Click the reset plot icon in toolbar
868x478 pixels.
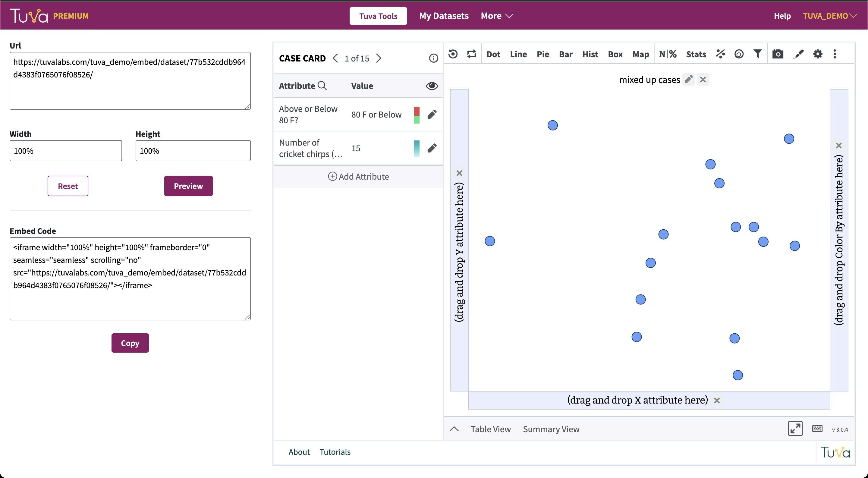click(453, 54)
